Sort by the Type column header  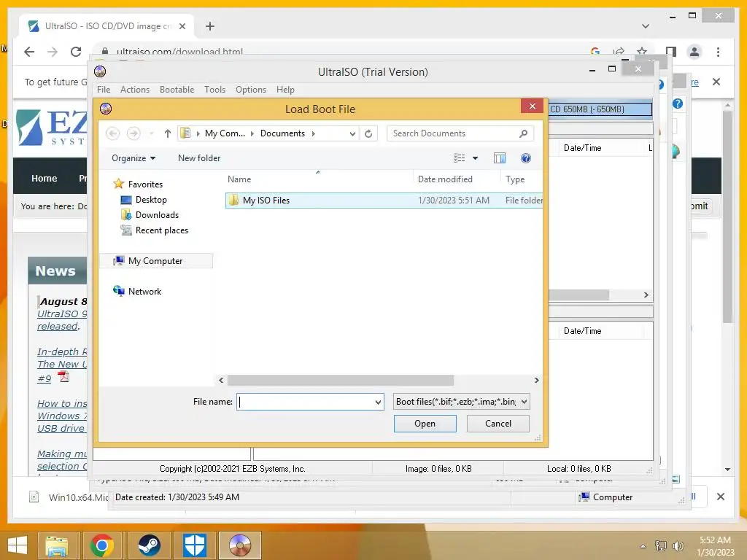coord(515,179)
